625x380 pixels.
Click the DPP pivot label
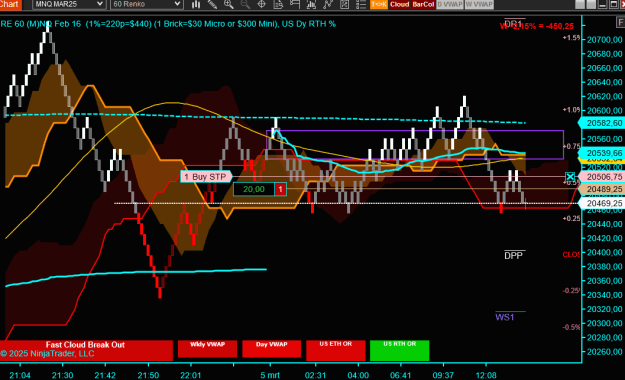coord(513,256)
